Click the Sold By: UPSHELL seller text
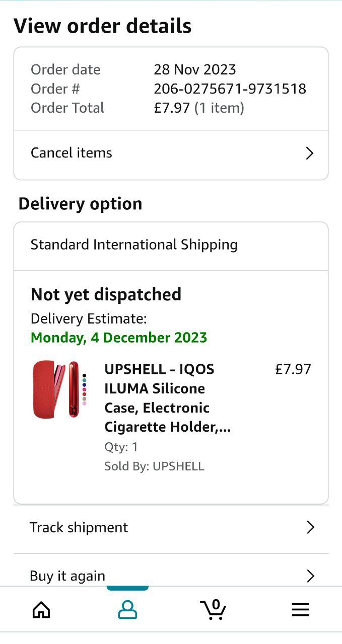The width and height of the screenshot is (342, 644). point(154,466)
